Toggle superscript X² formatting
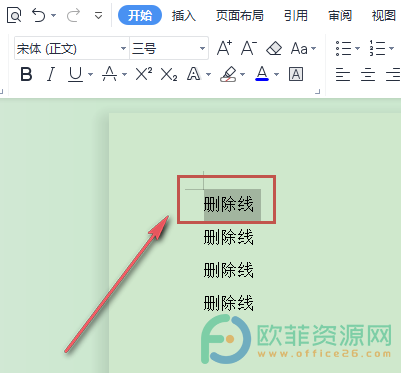Screen dimensions: 401x373 144,74
